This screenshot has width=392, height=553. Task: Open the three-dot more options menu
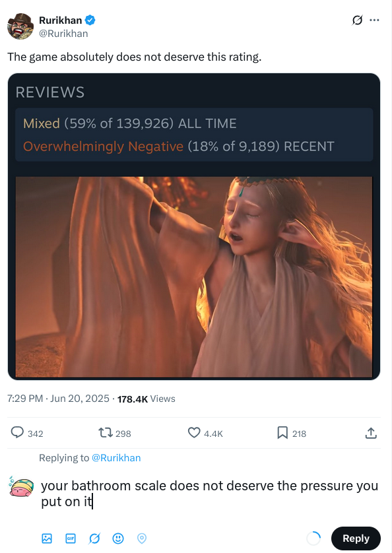click(374, 20)
